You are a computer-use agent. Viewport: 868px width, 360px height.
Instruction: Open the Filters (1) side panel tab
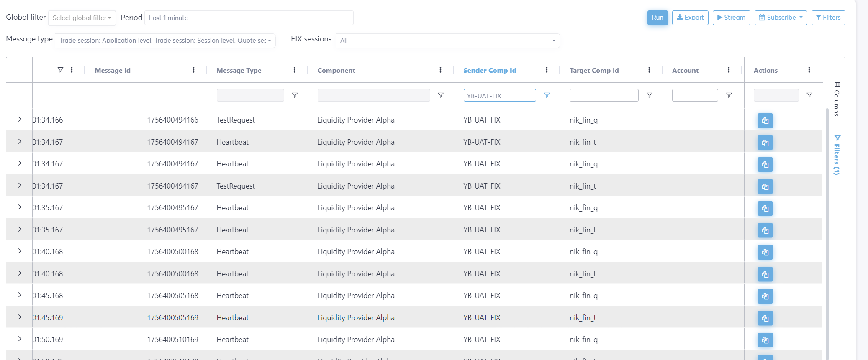coord(837,155)
